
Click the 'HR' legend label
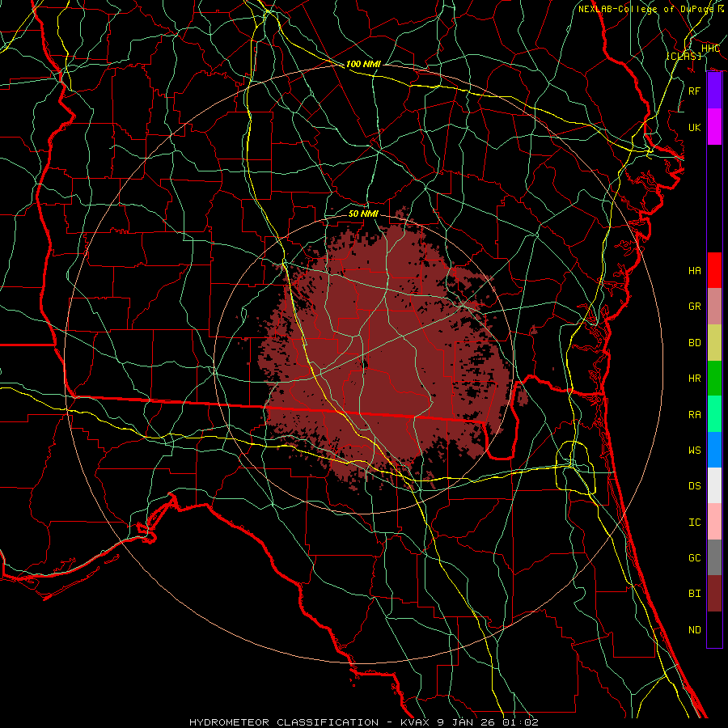coord(695,379)
